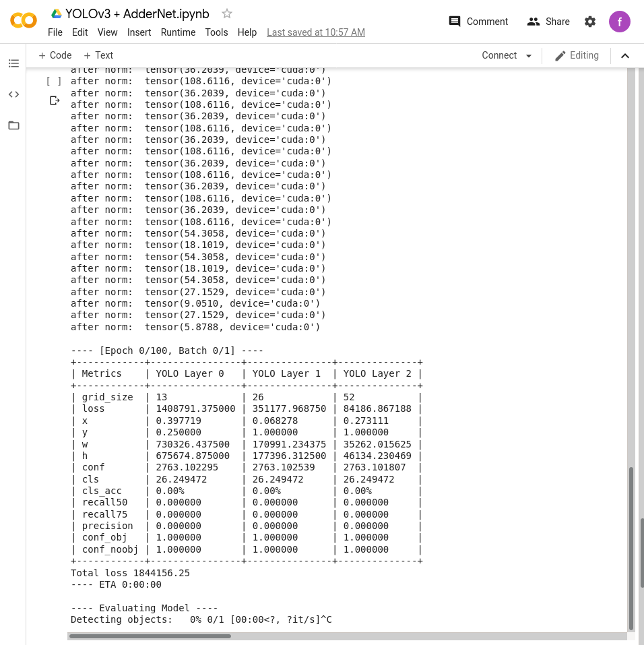Click the value 84186.867188
Screen dimensions: 644x645
[377, 408]
